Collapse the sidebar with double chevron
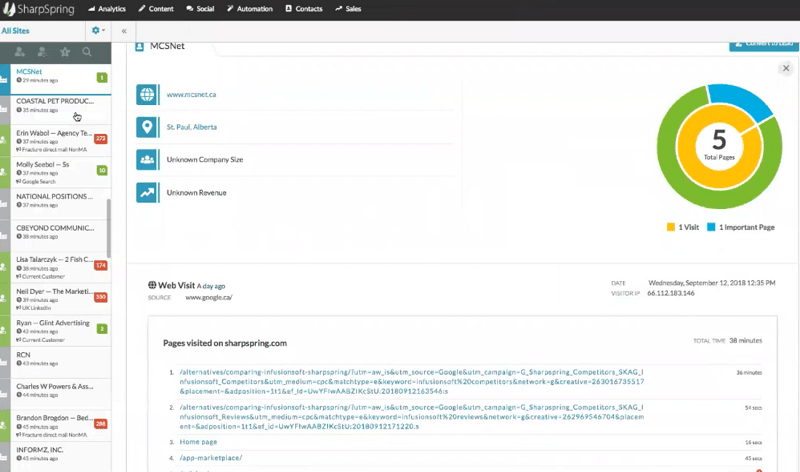The height and width of the screenshot is (472, 800). [x=124, y=31]
